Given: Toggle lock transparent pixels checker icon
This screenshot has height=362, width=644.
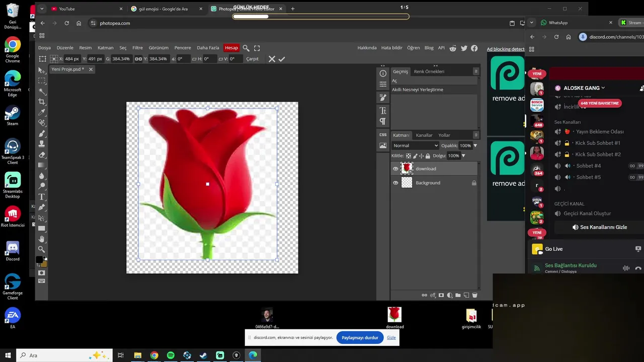Looking at the screenshot, I should pos(409,156).
